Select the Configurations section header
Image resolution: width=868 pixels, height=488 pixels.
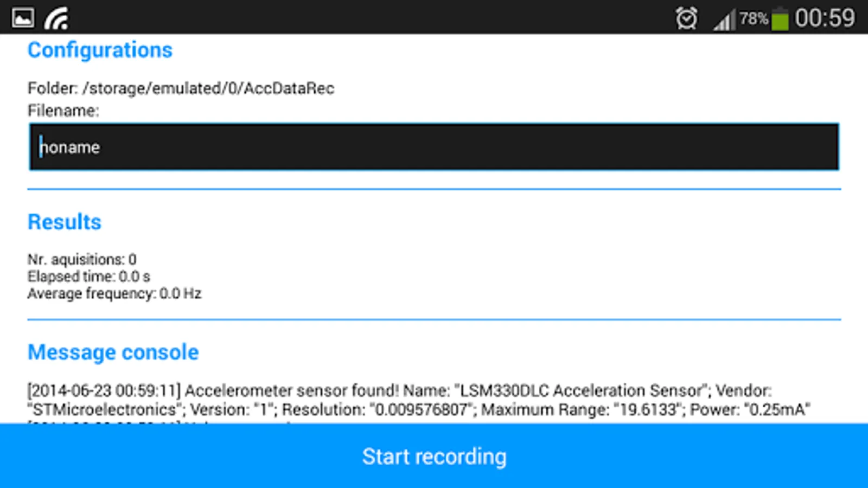[100, 50]
